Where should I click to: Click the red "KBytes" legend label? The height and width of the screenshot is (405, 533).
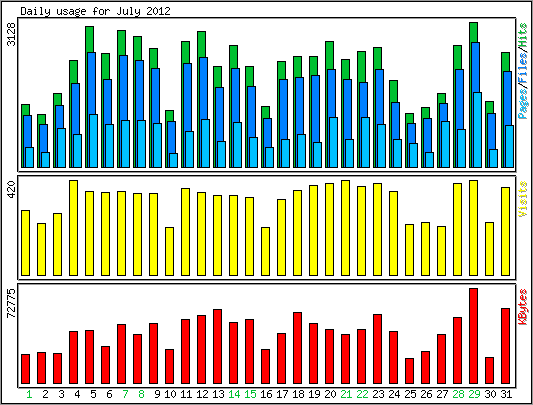[x=523, y=307]
